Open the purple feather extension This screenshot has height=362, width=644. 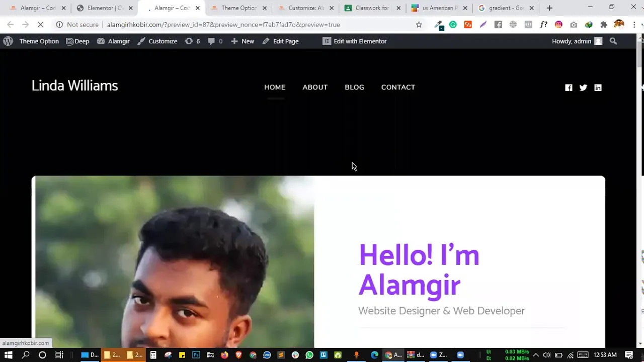point(483,25)
